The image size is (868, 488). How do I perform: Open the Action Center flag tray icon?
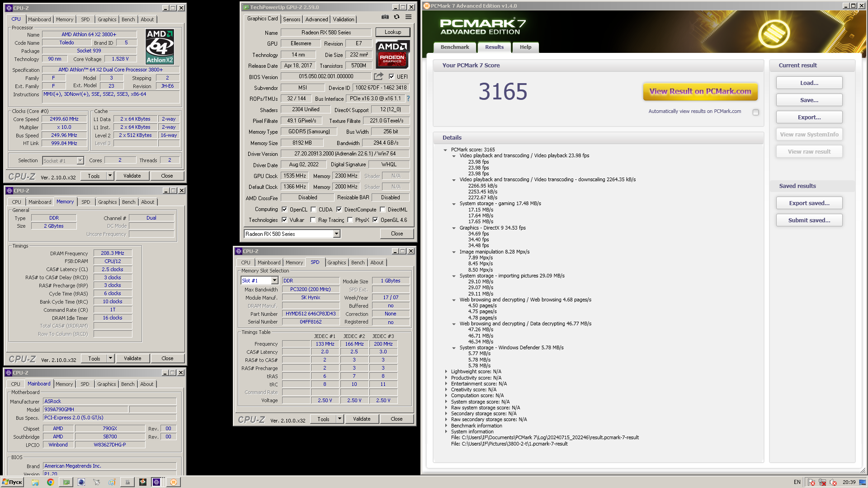coord(811,482)
